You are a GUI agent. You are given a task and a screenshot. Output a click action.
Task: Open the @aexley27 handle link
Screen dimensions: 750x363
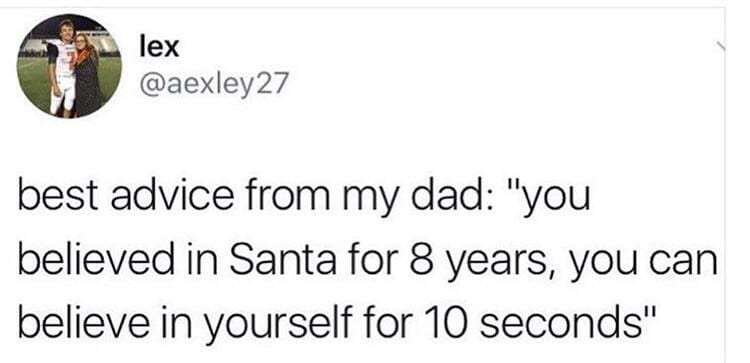tap(214, 84)
